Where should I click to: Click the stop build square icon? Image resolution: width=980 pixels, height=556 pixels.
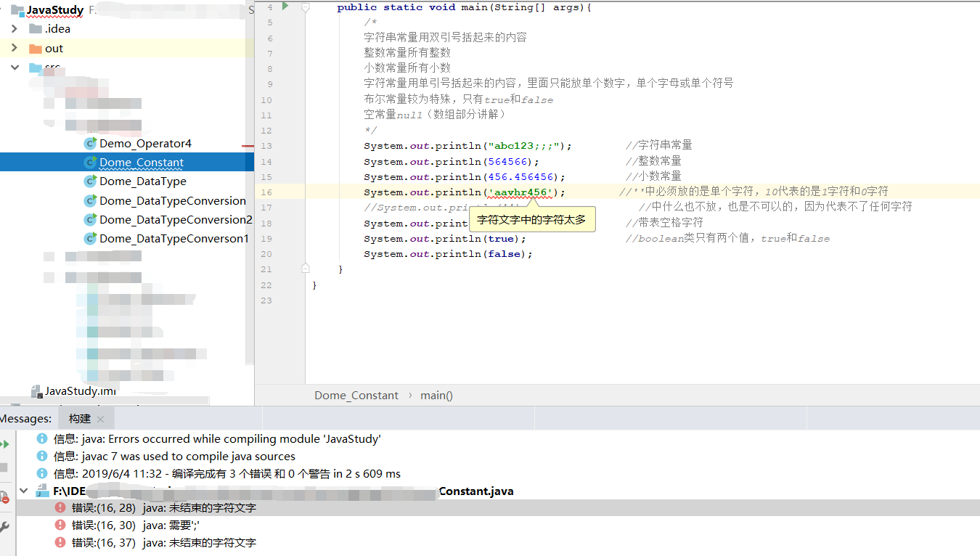pyautogui.click(x=4, y=467)
